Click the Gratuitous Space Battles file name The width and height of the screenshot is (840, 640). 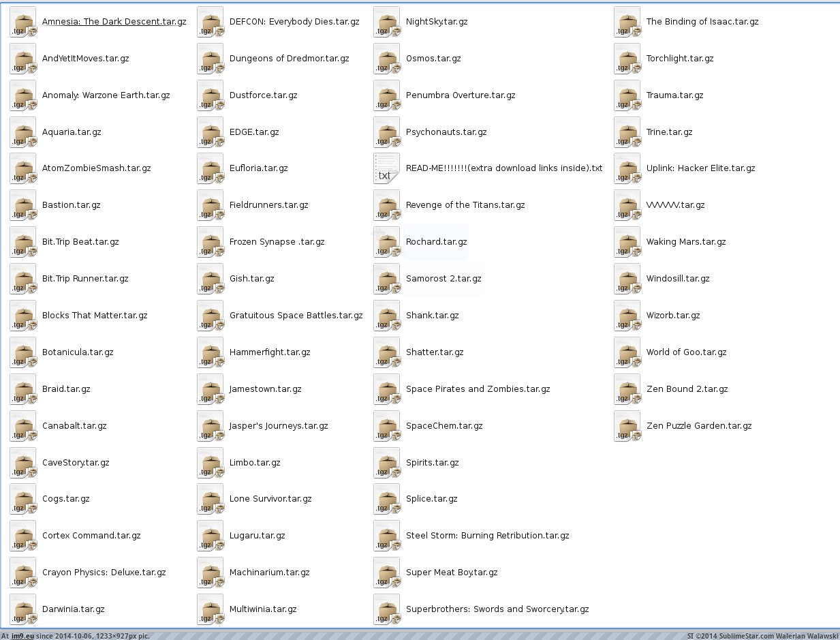[x=296, y=316]
